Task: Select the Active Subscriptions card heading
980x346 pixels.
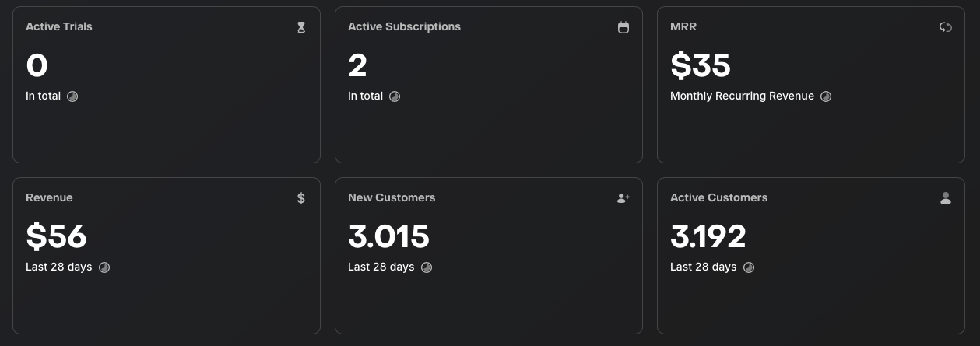Action: [404, 26]
